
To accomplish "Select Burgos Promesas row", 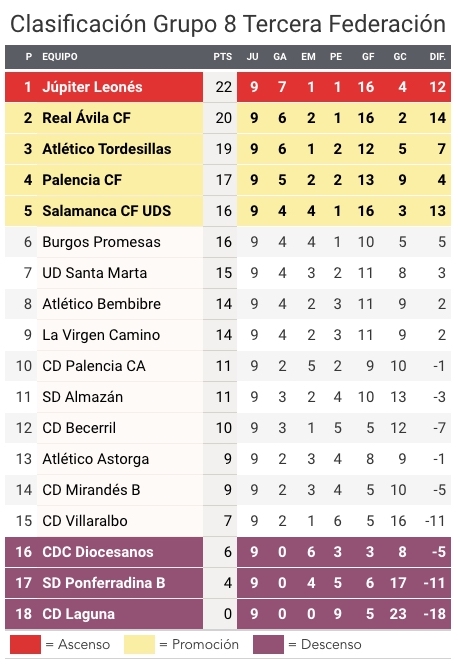I will click(x=228, y=242).
